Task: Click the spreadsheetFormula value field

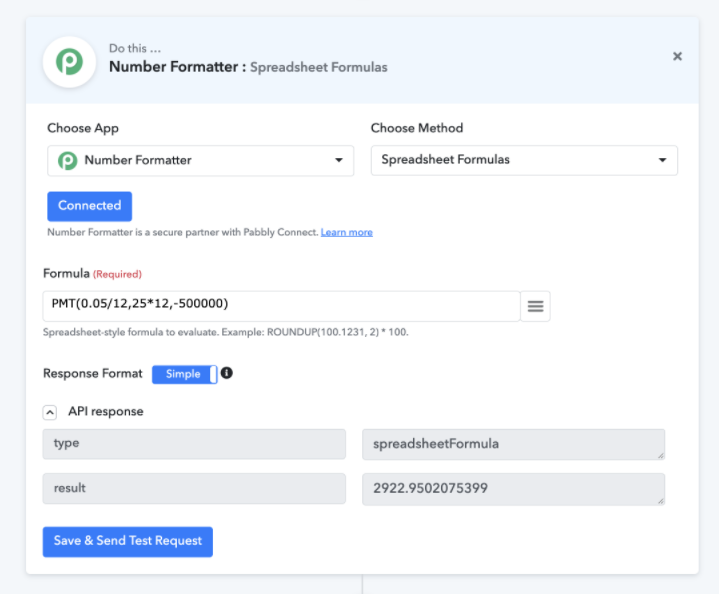Action: point(513,444)
